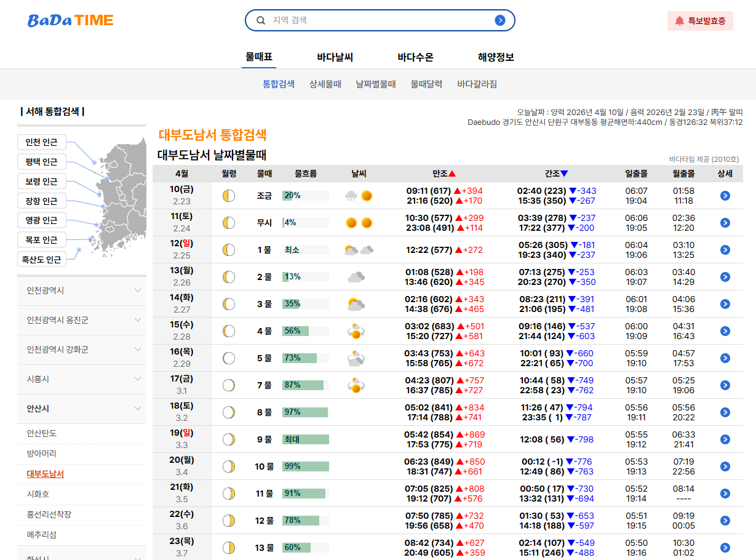
Task: Open 해양정보 main menu
Action: (x=496, y=57)
